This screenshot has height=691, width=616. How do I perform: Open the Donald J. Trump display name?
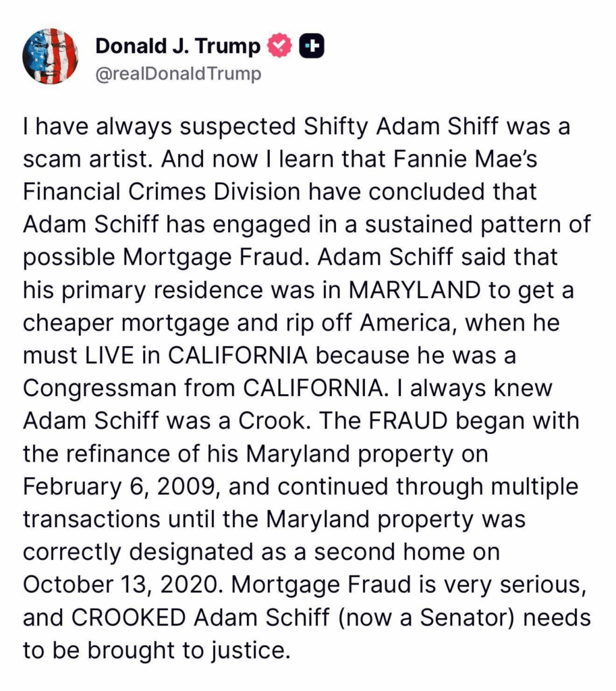[178, 46]
